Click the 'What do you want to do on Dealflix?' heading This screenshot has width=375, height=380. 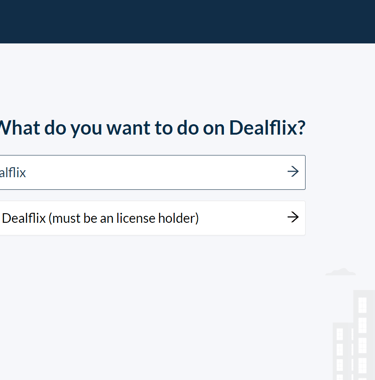click(153, 128)
